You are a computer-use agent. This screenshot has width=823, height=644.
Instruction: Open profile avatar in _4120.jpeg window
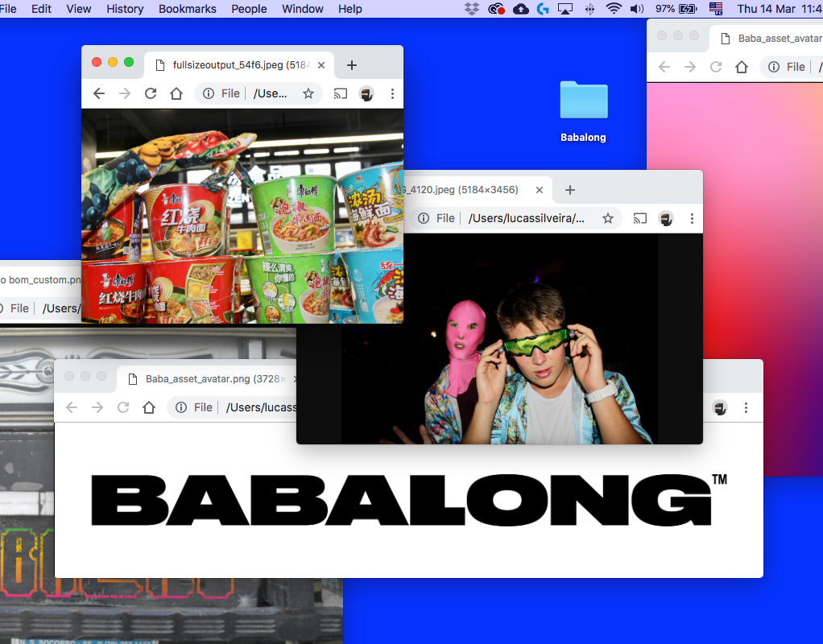pos(666,218)
